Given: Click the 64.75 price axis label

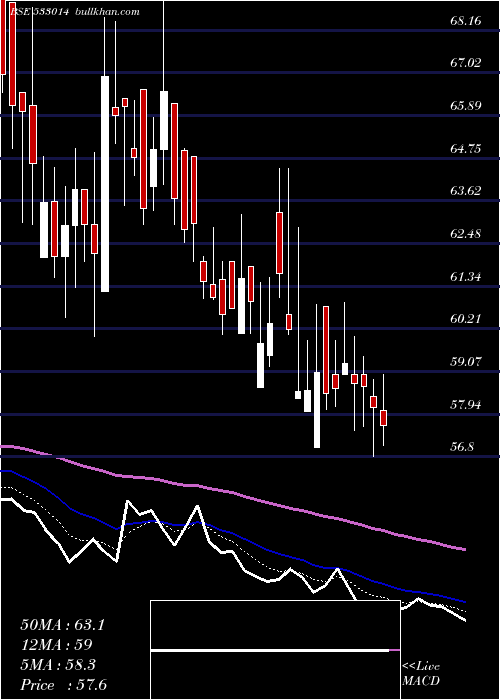Looking at the screenshot, I should (x=466, y=148).
